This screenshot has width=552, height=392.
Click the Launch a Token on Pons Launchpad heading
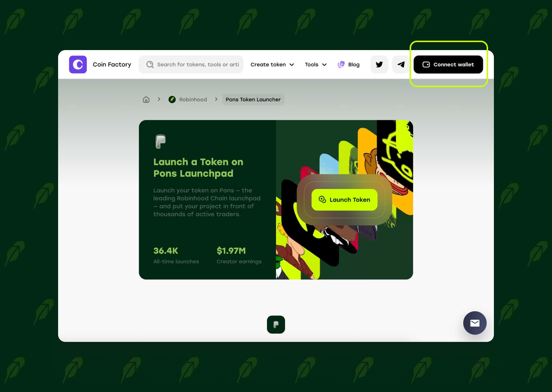click(x=198, y=168)
